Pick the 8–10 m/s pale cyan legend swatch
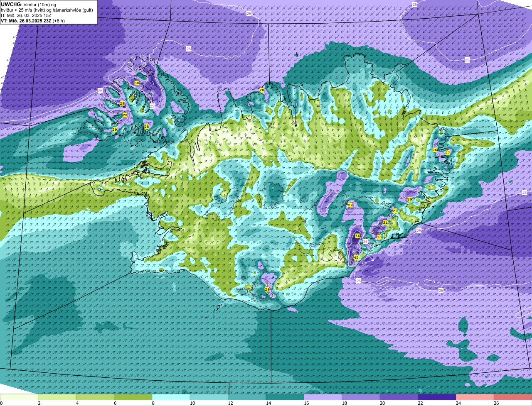The height and width of the screenshot is (406, 532). [x=171, y=397]
